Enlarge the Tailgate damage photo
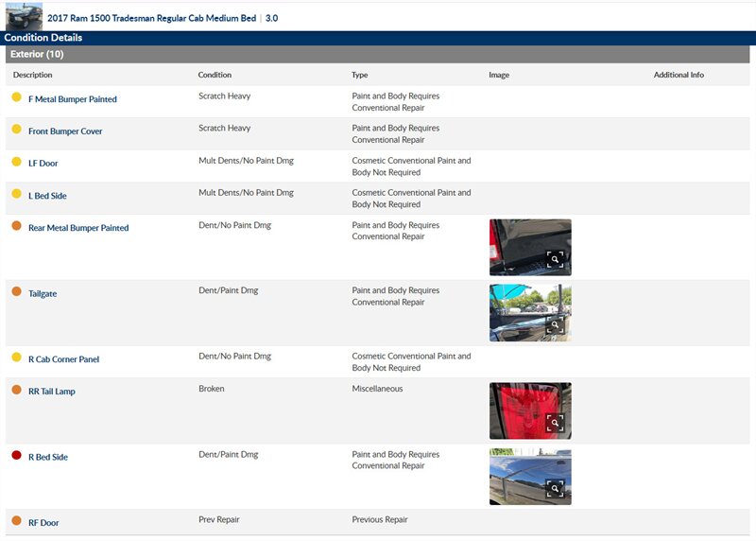Screen dimensions: 756x541 [530, 313]
